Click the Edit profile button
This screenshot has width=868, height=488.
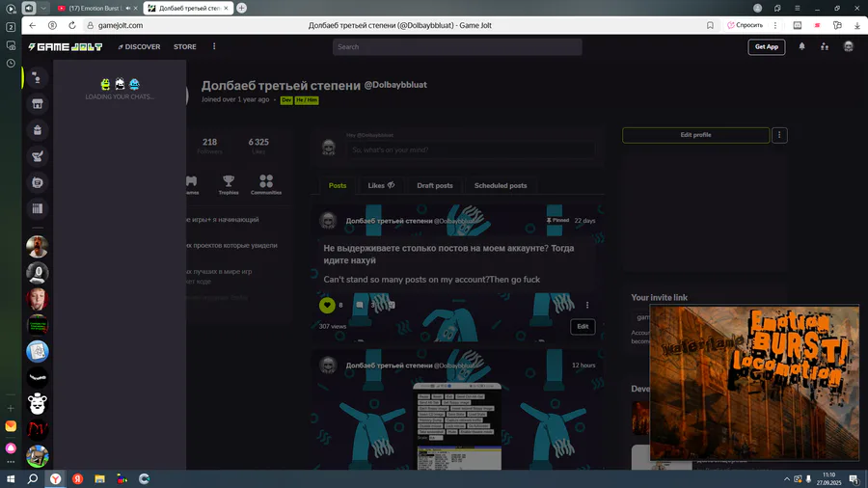695,135
